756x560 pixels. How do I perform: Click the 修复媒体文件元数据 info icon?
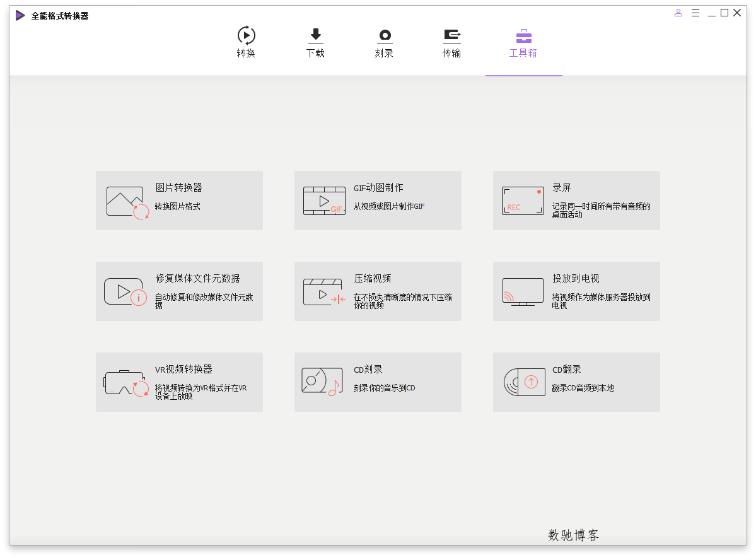[125, 292]
